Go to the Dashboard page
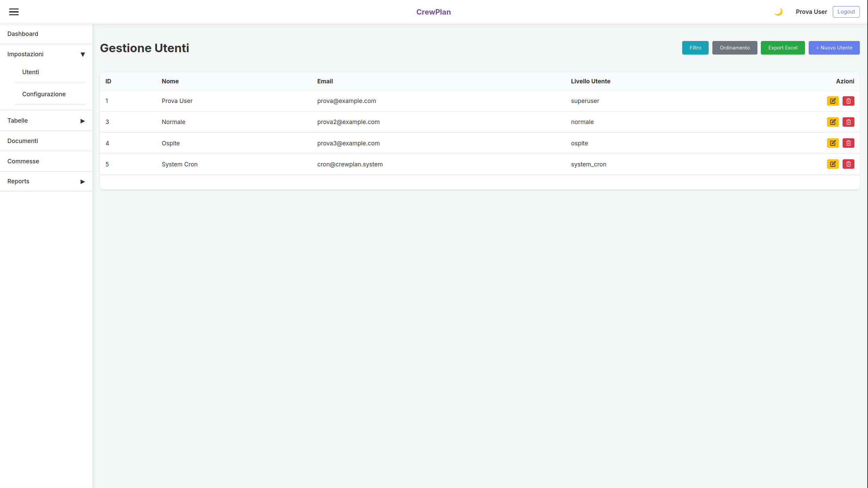The height and width of the screenshot is (488, 868). point(23,34)
